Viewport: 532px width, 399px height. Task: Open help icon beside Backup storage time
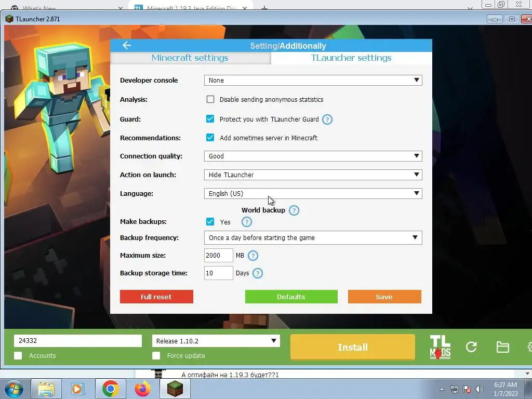(x=258, y=273)
